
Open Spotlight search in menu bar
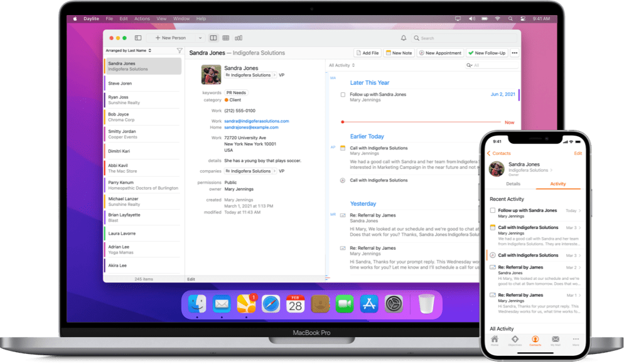pos(510,19)
